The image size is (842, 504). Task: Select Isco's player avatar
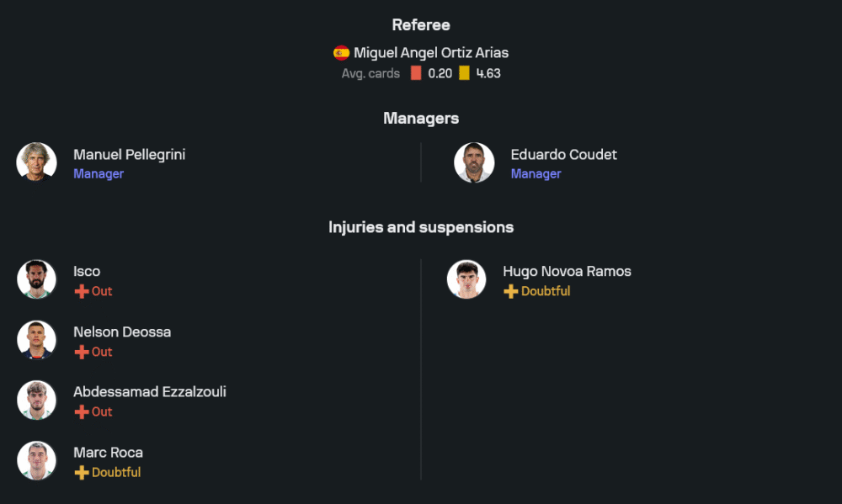point(36,279)
